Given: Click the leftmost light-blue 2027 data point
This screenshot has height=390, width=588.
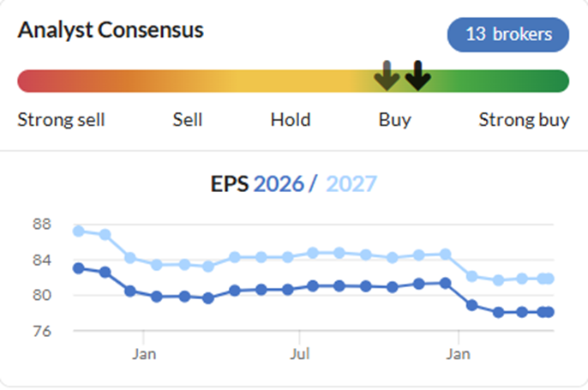Looking at the screenshot, I should (x=79, y=231).
